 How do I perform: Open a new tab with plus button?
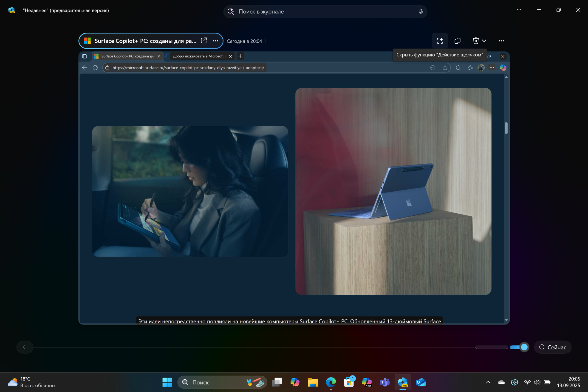240,56
